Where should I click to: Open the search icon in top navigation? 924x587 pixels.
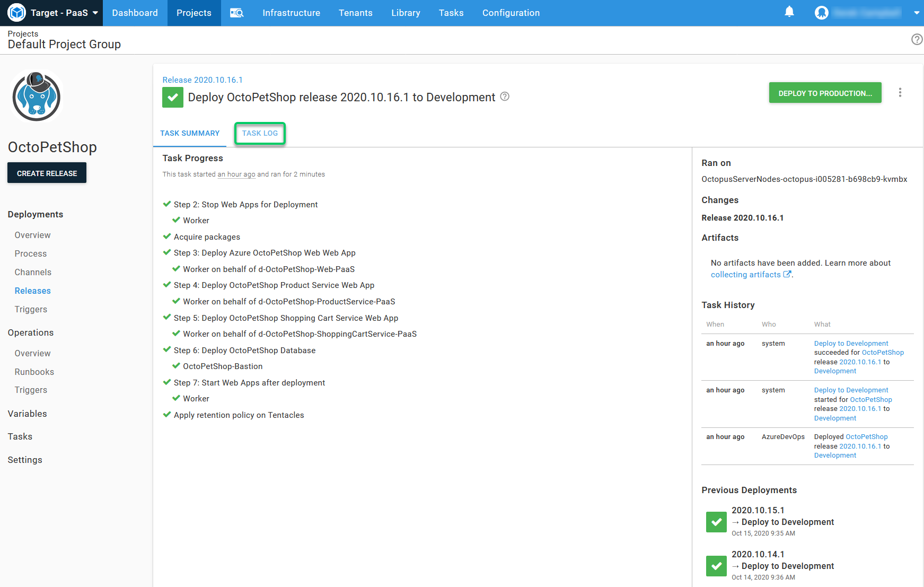point(236,13)
